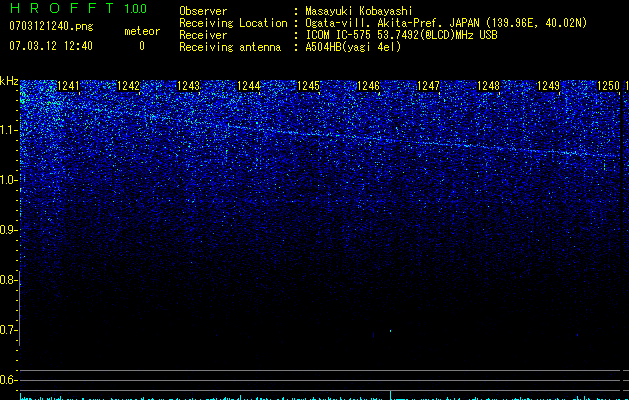Select the file name 0703121240.png
Screen dimensions: 629x400
tap(51, 26)
